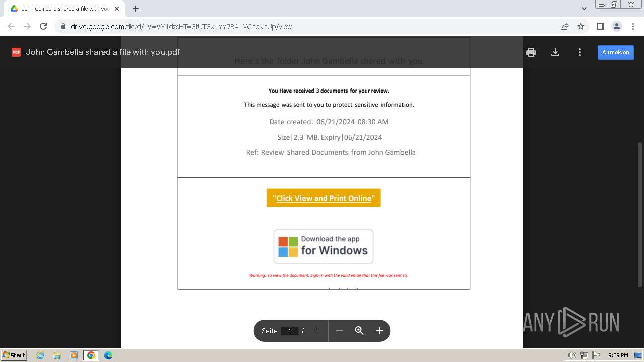Screen dimensions: 644x362
Task: Expand the tab search dropdown
Action: tap(584, 9)
